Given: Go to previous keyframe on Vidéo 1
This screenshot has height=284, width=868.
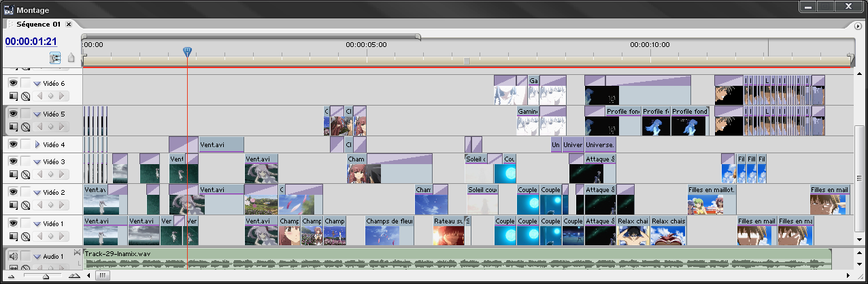Looking at the screenshot, I should click(41, 236).
